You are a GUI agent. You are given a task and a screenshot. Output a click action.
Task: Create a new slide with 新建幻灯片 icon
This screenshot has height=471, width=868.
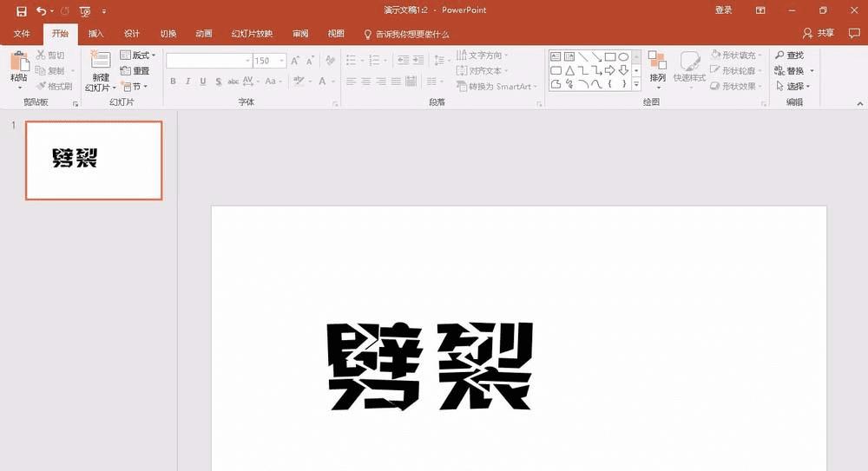(101, 60)
